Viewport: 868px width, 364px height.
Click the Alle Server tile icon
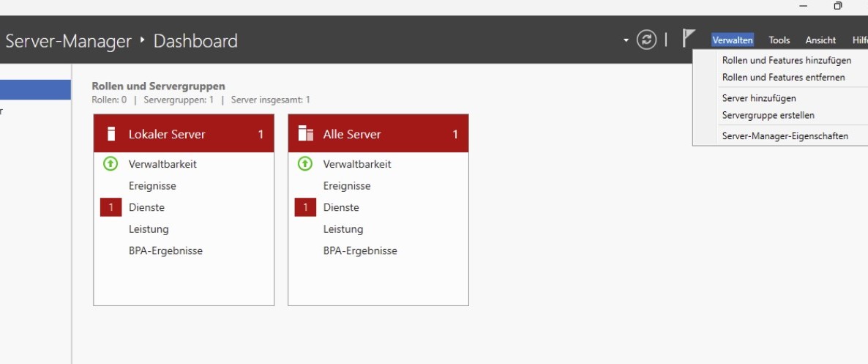(306, 134)
